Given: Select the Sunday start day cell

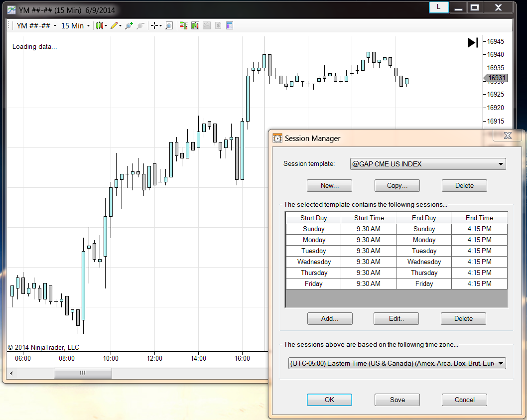Looking at the screenshot, I should pyautogui.click(x=313, y=229).
